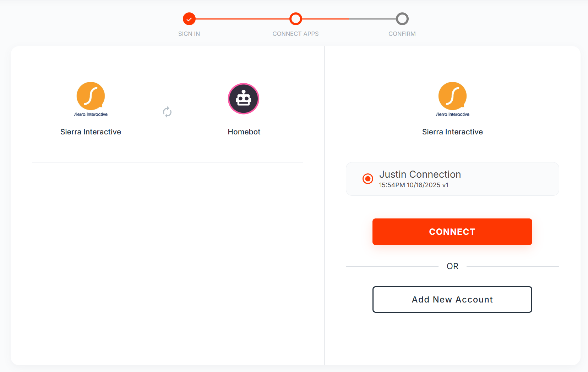Screen dimensions: 588x372
Task: Click the connection timestamp 15:54PM 10/16/2025 v1
Action: [414, 185]
